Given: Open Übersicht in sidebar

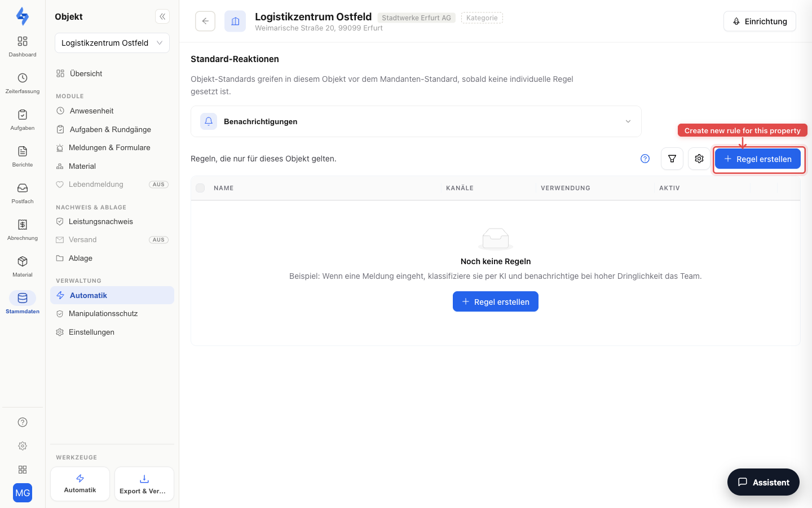Looking at the screenshot, I should [x=112, y=73].
